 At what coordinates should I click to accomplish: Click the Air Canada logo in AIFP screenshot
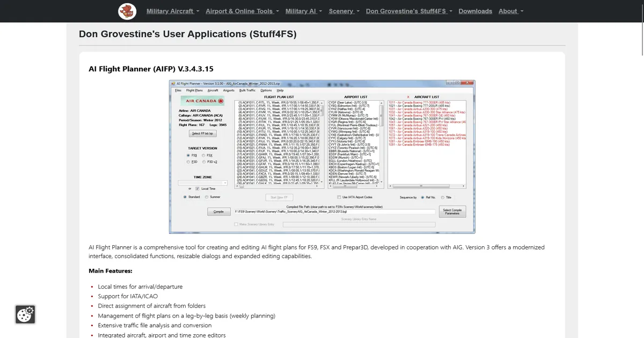(202, 101)
